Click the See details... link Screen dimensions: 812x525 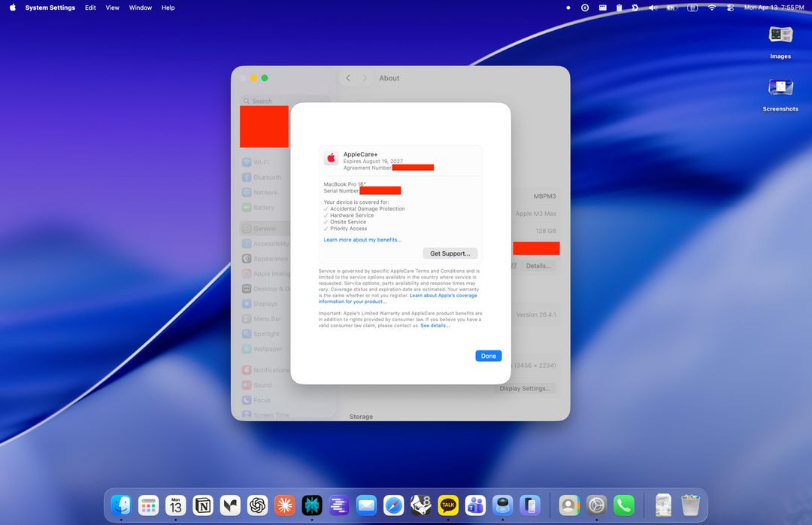435,326
